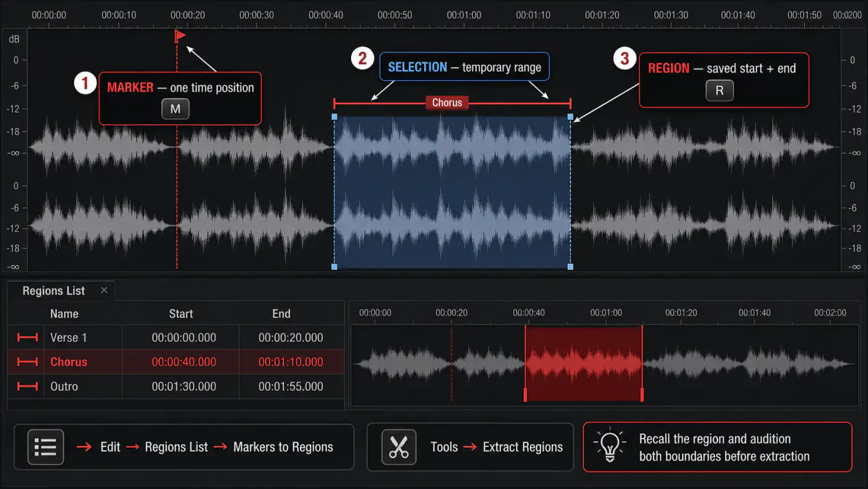The height and width of the screenshot is (489, 868).
Task: Select the Chorus region name in the list
Action: coord(69,362)
